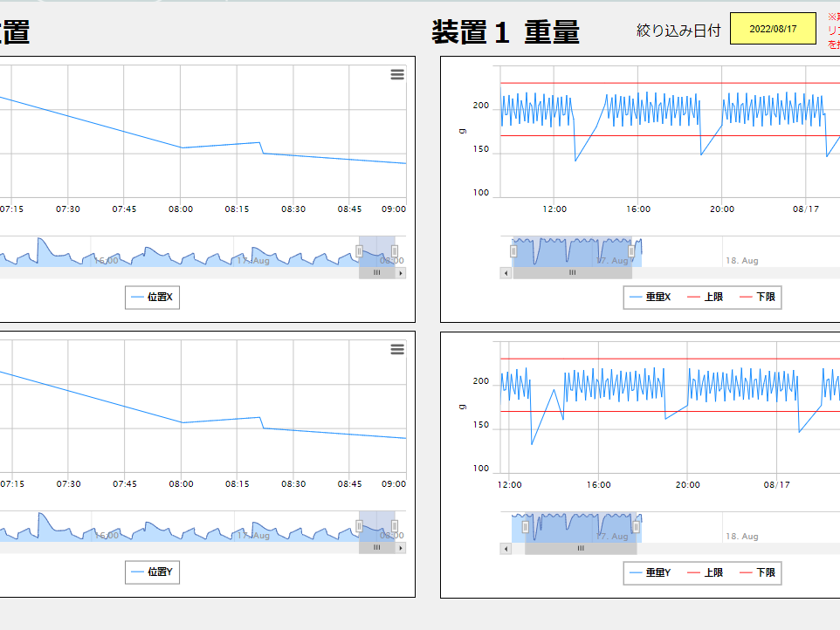Image resolution: width=840 pixels, height=630 pixels.
Task: Click the 重量X navigator scrollbar thumb
Action: 573,273
